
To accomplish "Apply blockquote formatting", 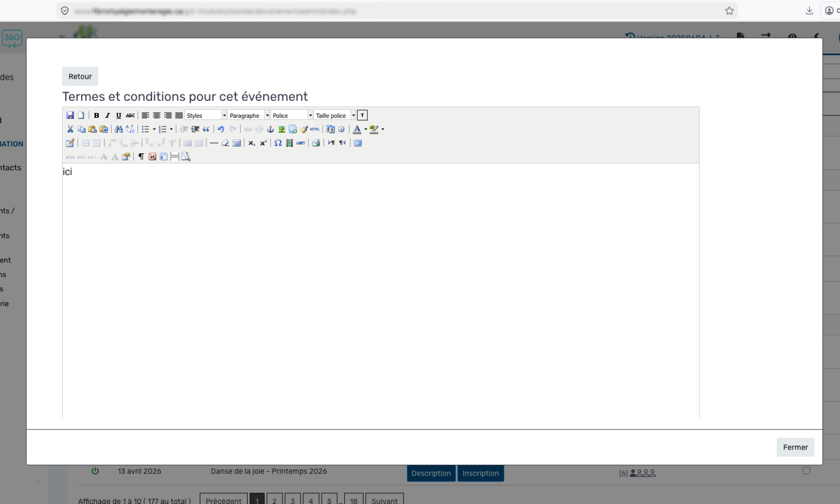I will (x=206, y=129).
